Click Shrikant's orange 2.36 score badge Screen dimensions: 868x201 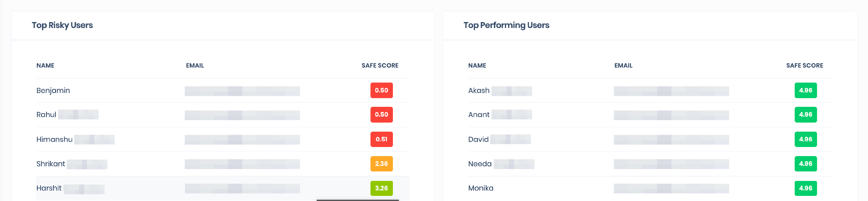(x=381, y=164)
